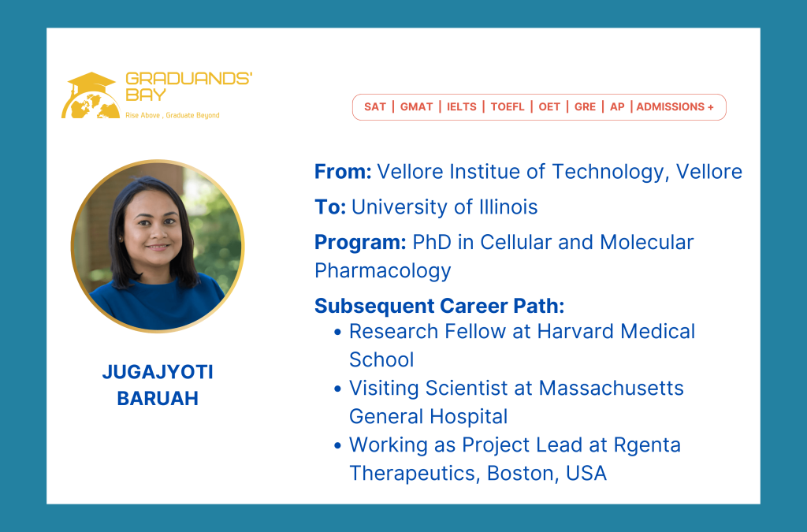Click the 'Subsequent Career Path:' heading
807x532 pixels.
[x=439, y=306]
